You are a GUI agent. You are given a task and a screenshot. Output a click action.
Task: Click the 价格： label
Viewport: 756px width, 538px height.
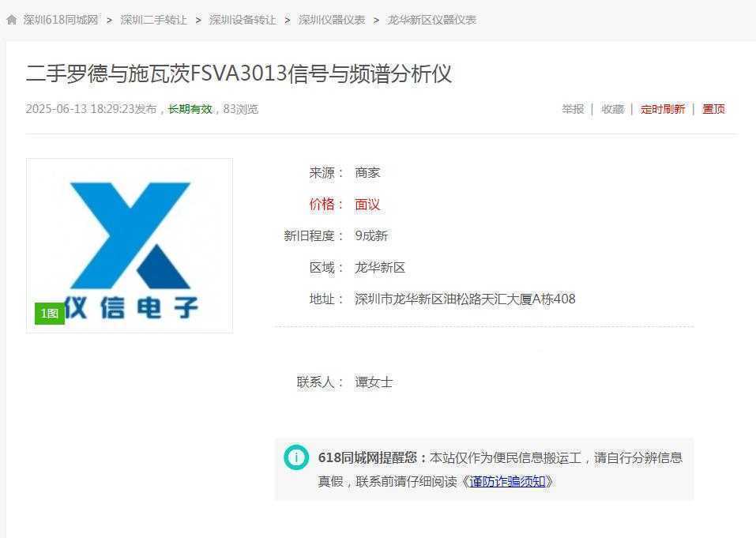point(326,205)
